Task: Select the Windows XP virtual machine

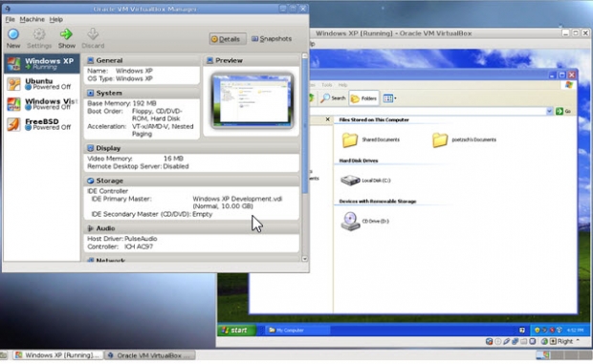Action: (x=41, y=63)
